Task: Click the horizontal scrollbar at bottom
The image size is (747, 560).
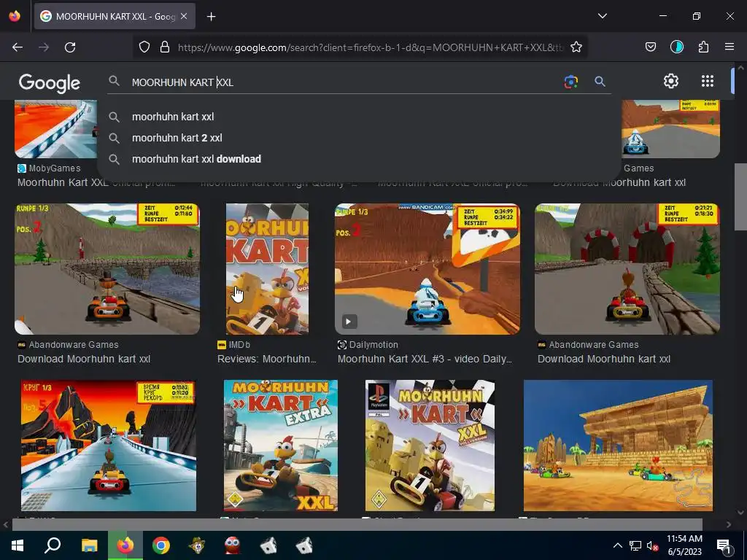Action: point(357,524)
